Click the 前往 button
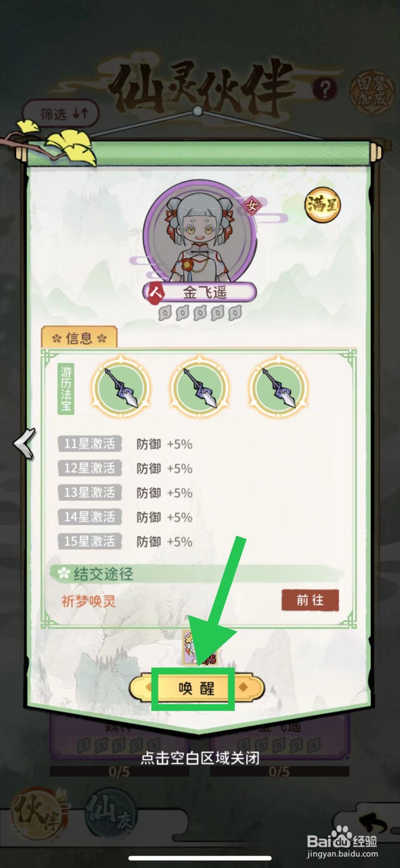This screenshot has width=400, height=868. click(310, 600)
